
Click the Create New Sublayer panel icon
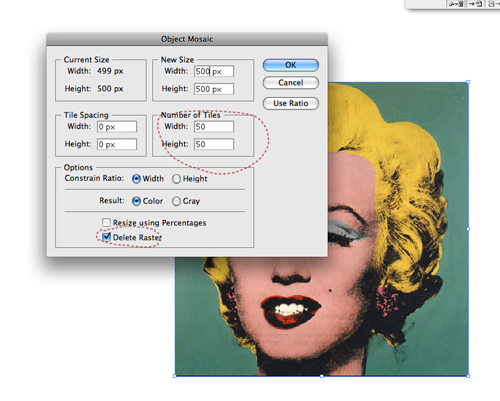pos(476,4)
